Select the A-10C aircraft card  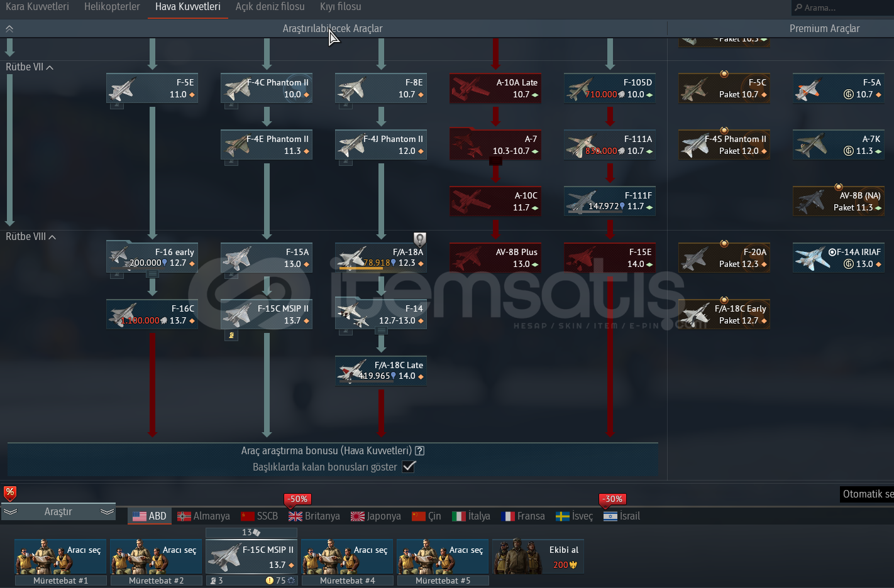pyautogui.click(x=495, y=201)
